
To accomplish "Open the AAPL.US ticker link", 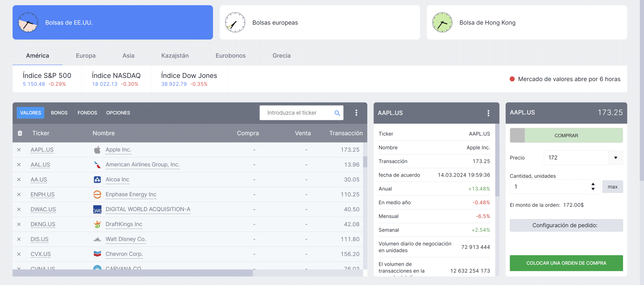I will (x=42, y=150).
